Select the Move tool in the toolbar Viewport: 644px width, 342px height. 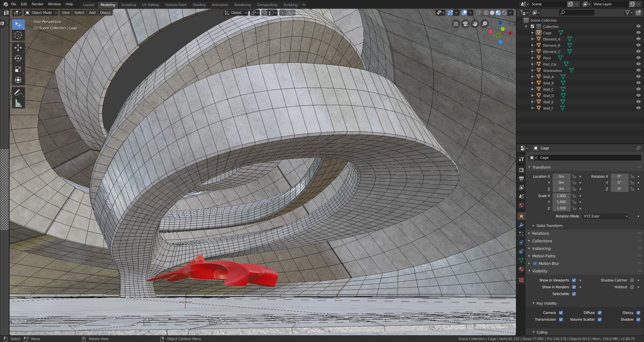point(18,48)
